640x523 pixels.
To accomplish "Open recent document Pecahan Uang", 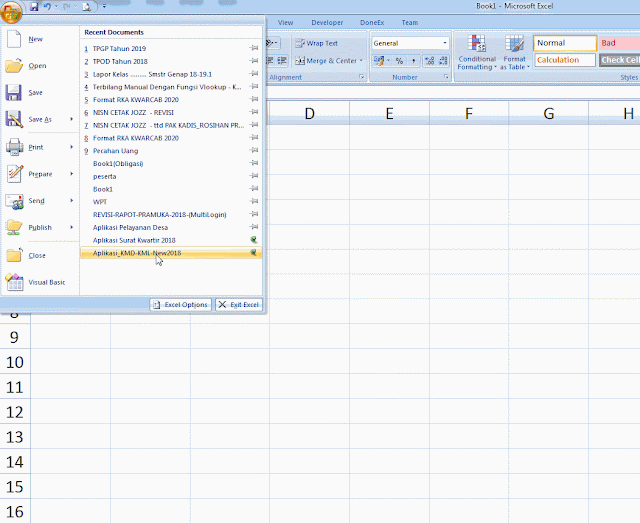I will pos(171,151).
